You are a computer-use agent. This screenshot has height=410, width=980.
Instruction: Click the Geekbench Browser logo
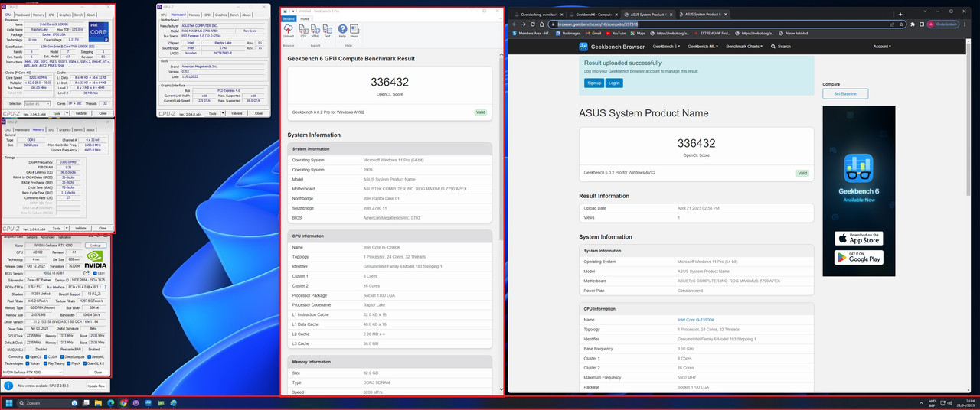[612, 47]
